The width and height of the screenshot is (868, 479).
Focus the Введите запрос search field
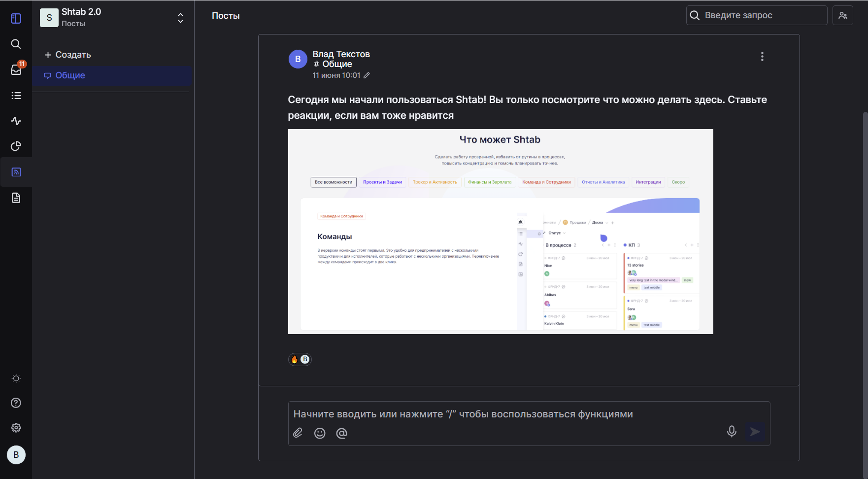point(756,15)
